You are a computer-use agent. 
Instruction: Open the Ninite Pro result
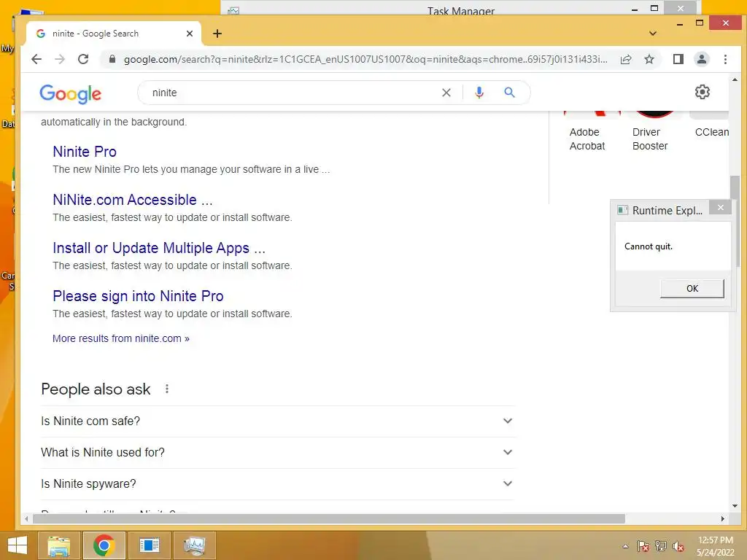coord(85,152)
